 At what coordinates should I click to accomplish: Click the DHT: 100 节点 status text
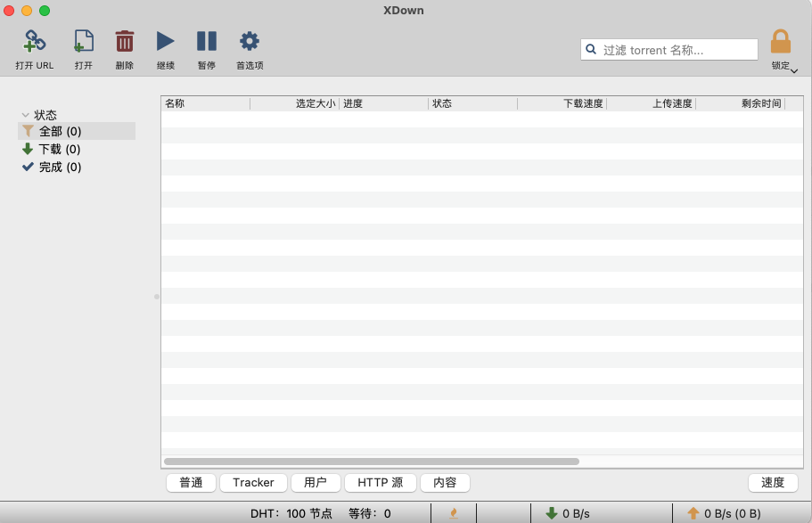(x=291, y=514)
